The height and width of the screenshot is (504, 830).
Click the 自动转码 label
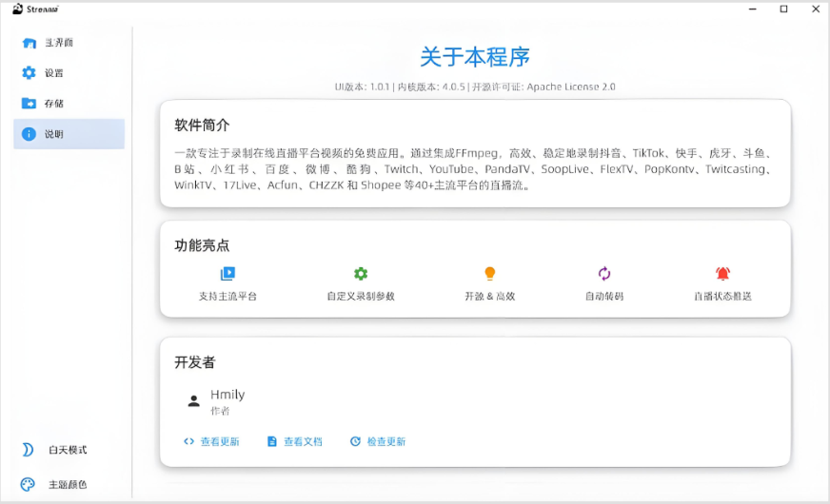click(604, 296)
